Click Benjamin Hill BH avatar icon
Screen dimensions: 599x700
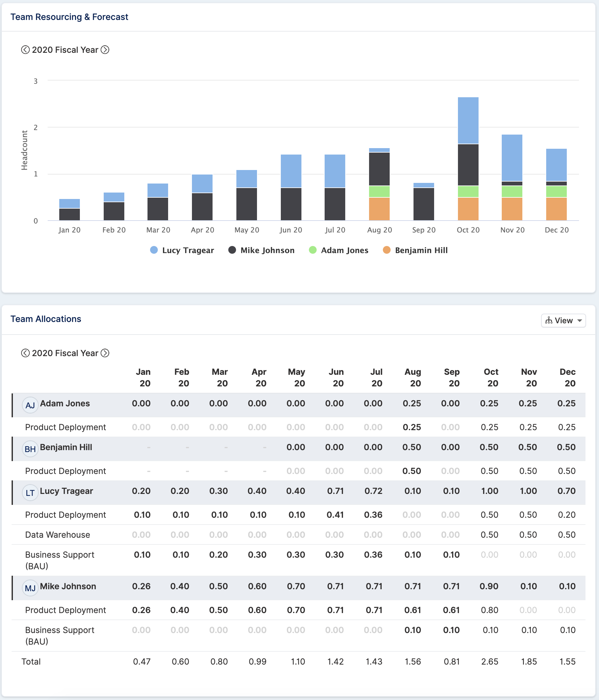click(30, 449)
